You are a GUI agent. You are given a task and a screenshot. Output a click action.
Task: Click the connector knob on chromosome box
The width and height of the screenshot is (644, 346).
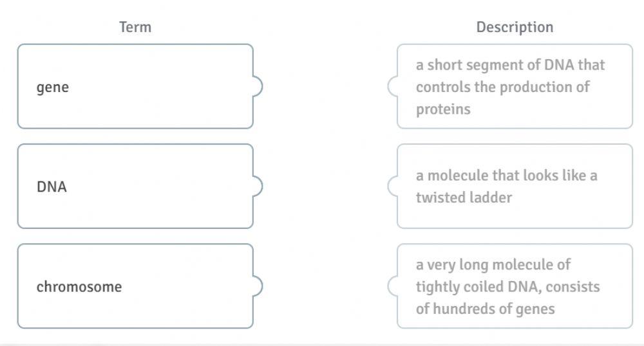coord(258,286)
